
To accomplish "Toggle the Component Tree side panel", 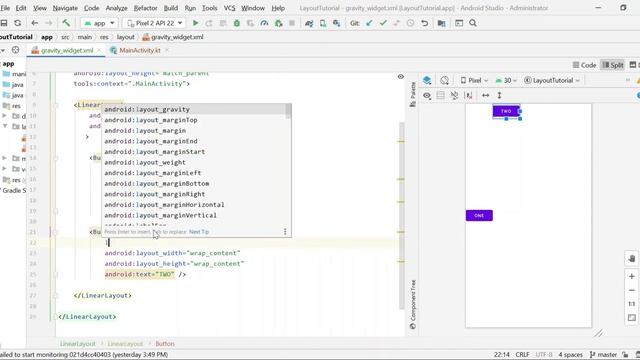I will click(413, 304).
